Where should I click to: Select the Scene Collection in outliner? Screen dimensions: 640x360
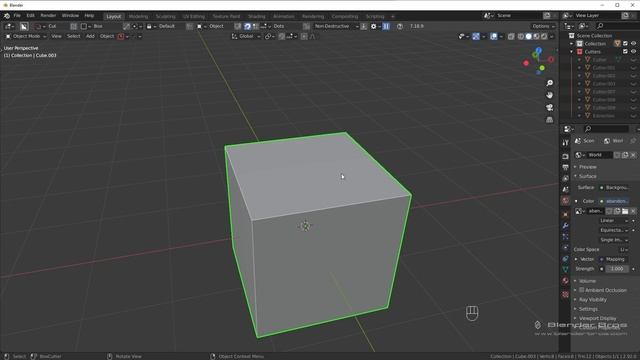(x=594, y=36)
